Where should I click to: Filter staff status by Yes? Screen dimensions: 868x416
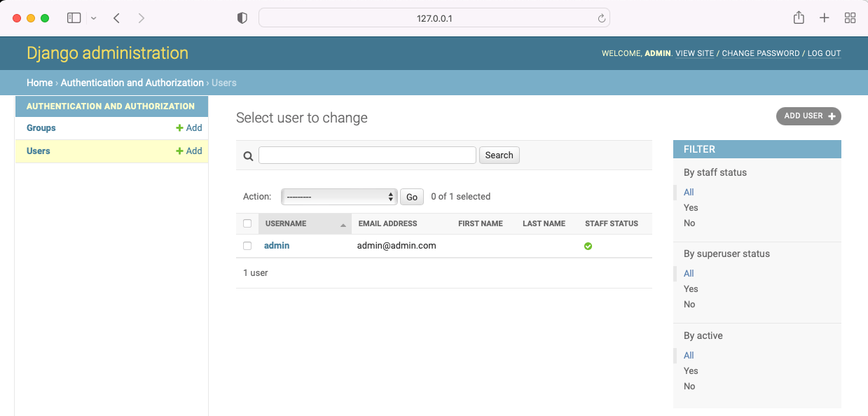(x=691, y=208)
